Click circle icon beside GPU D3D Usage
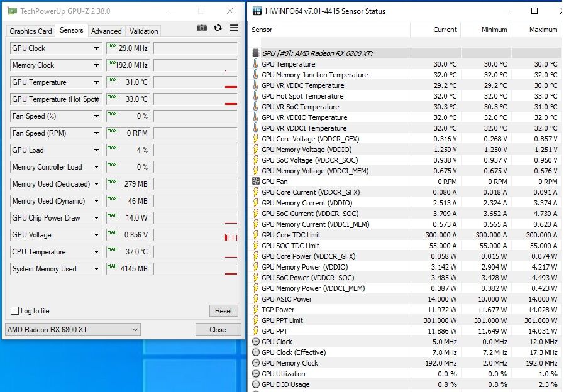Screen dimensions: 564x392 click(x=256, y=384)
